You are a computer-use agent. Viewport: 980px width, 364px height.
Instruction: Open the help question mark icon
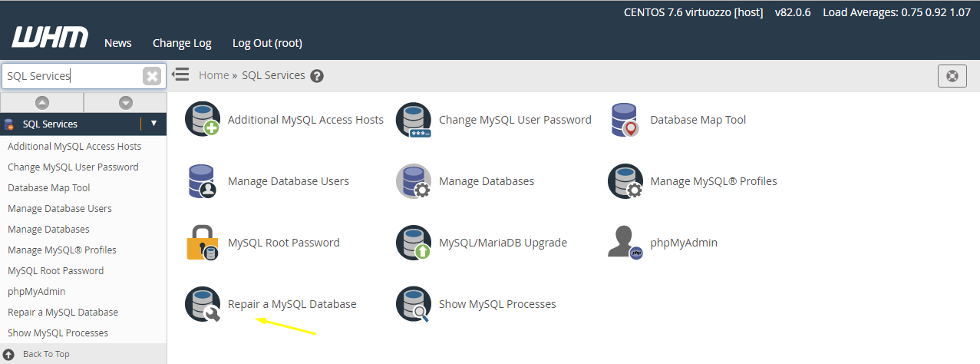[x=317, y=76]
